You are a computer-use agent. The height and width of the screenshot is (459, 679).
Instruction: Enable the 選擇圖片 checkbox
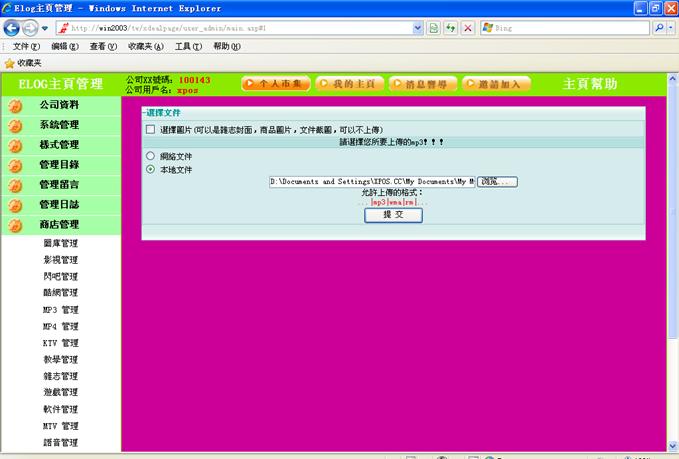151,130
